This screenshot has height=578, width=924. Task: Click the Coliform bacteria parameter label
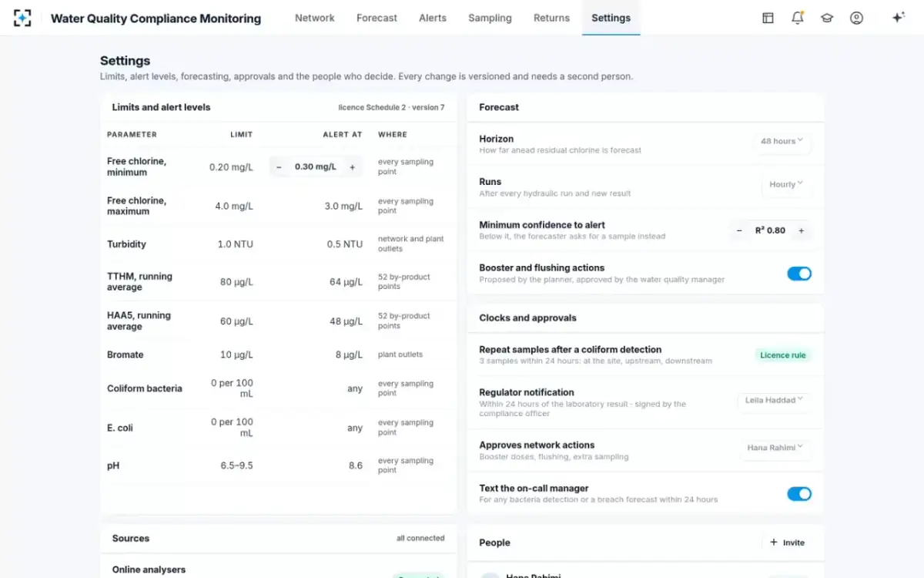click(145, 388)
